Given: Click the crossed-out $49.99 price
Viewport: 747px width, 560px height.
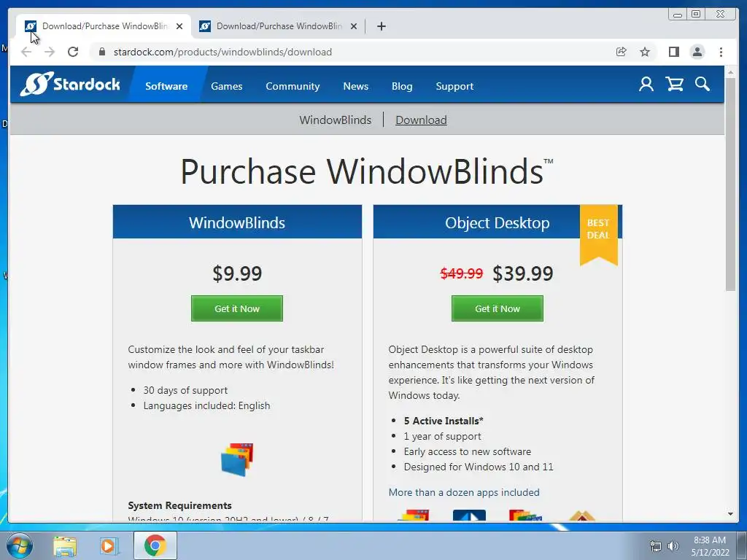Looking at the screenshot, I should click(462, 273).
